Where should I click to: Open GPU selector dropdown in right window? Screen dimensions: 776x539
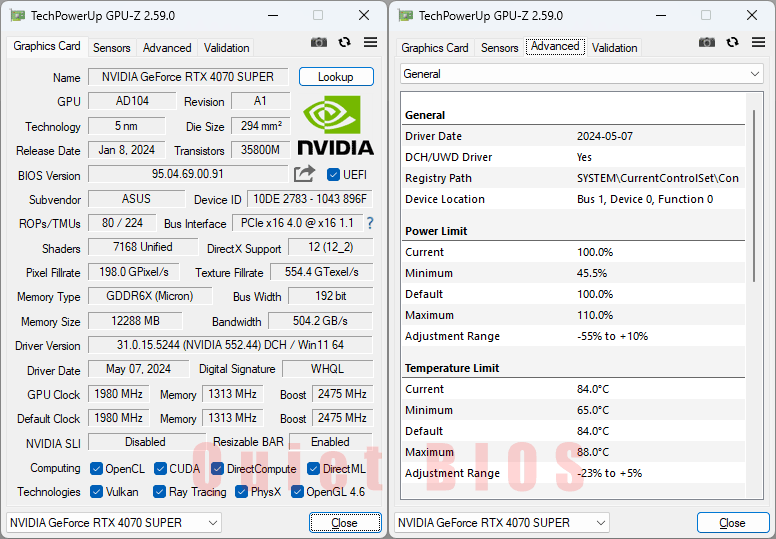pyautogui.click(x=502, y=523)
